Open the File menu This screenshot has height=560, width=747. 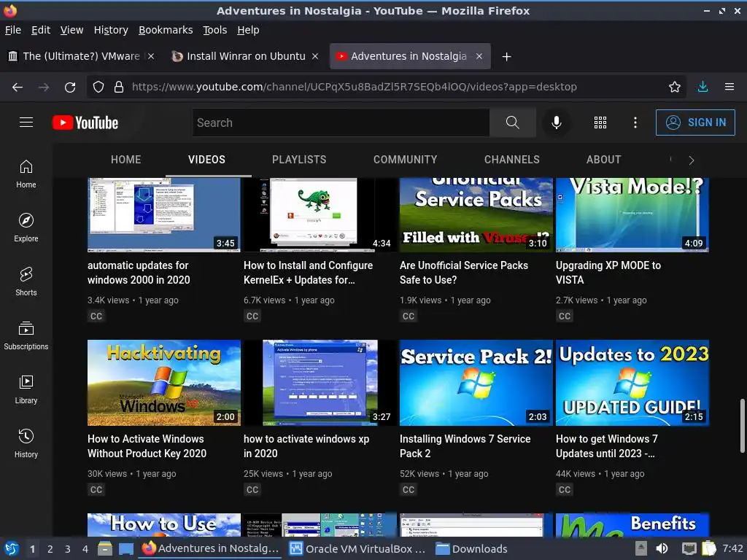tap(13, 30)
